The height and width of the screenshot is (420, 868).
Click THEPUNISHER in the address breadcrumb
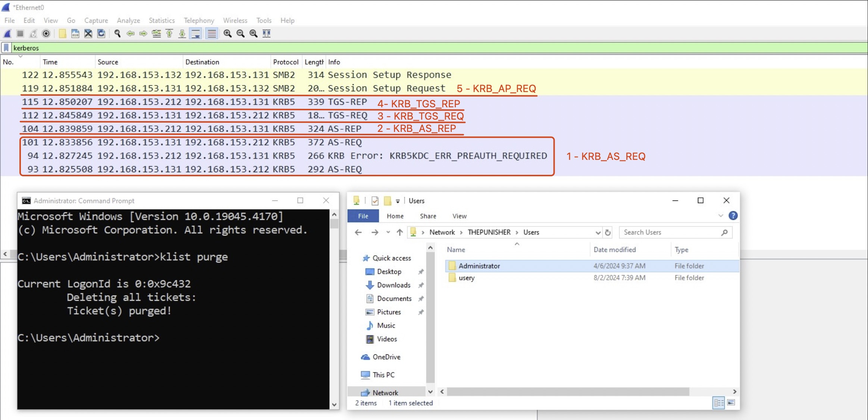(489, 233)
